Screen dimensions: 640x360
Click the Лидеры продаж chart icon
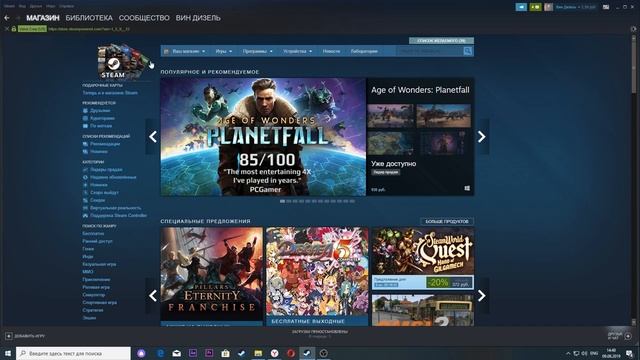tap(85, 169)
